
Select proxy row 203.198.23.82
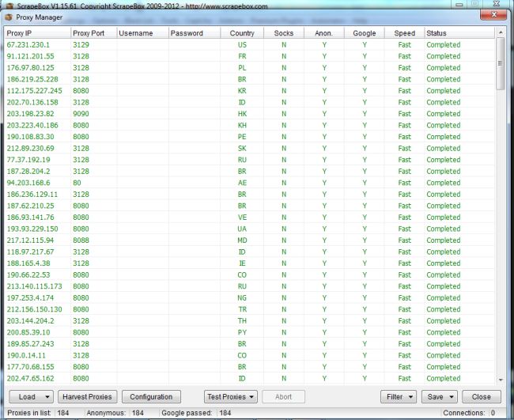pyautogui.click(x=249, y=114)
